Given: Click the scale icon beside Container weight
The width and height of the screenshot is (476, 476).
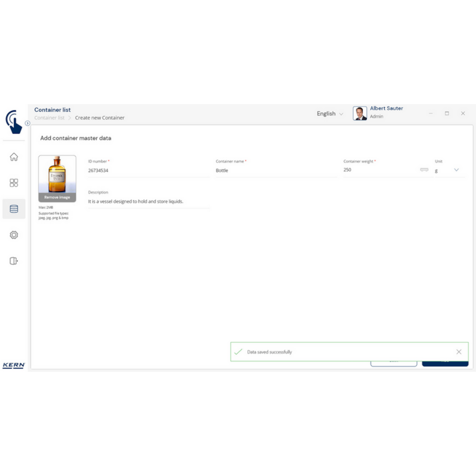Looking at the screenshot, I should 424,170.
